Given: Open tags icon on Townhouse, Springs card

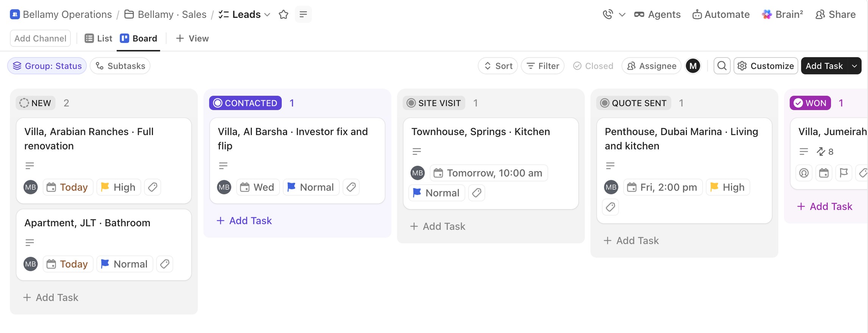Looking at the screenshot, I should pos(476,193).
